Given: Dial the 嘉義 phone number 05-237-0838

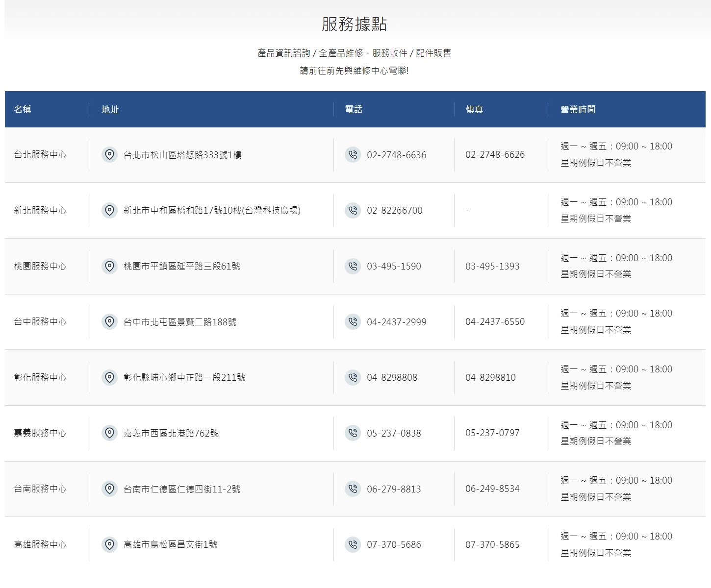Looking at the screenshot, I should click(x=394, y=433).
